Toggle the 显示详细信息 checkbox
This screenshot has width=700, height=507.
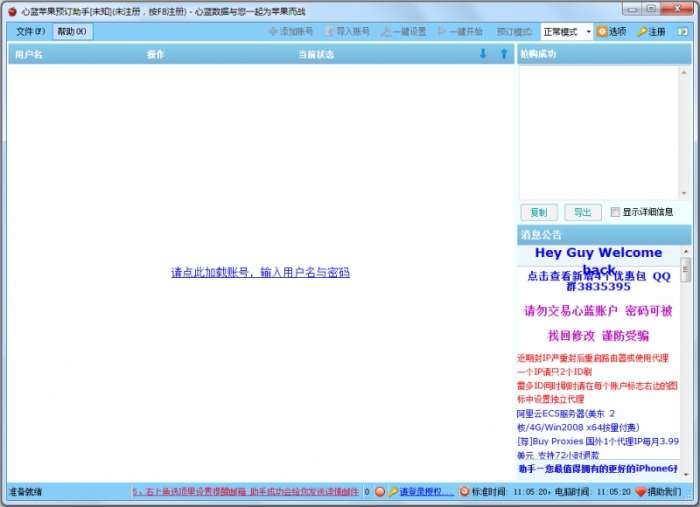point(615,212)
